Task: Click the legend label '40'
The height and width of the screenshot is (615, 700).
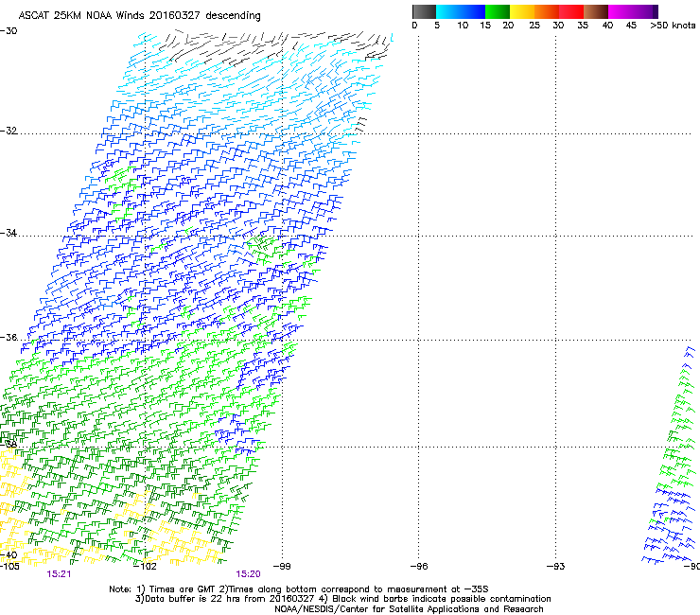Action: pyautogui.click(x=607, y=25)
